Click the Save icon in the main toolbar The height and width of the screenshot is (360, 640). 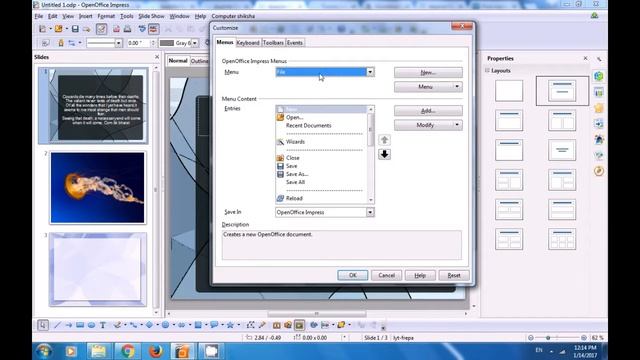(x=75, y=29)
